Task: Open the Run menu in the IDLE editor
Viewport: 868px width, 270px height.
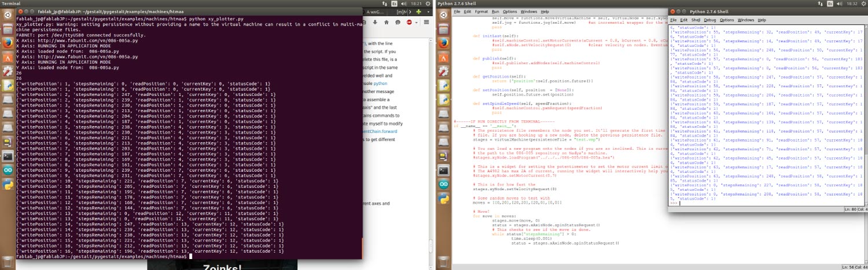Action: pos(495,12)
